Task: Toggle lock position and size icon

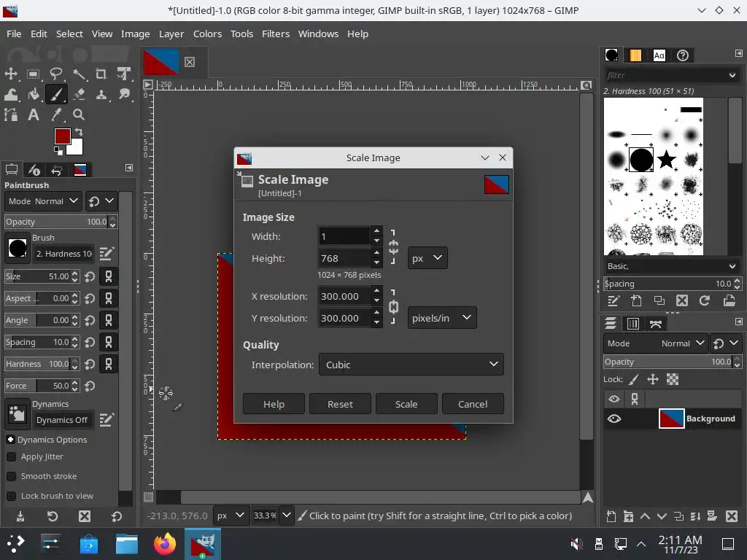Action: tap(653, 379)
